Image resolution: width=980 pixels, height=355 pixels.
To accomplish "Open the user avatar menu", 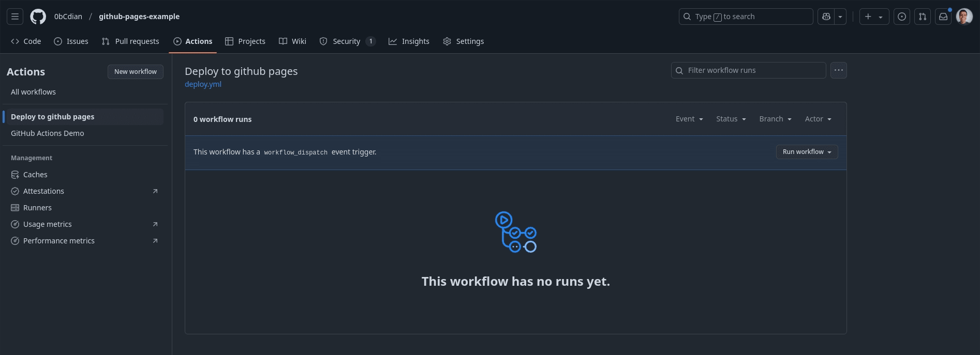I will [964, 17].
